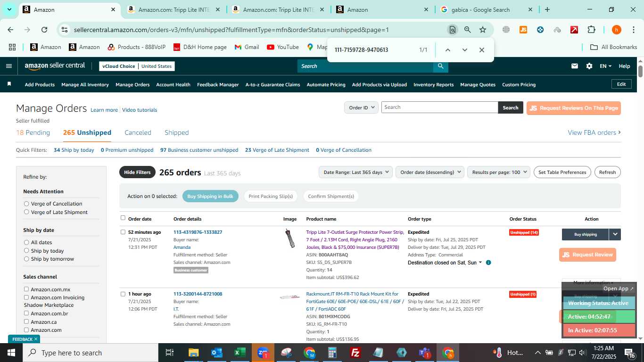The width and height of the screenshot is (644, 362).
Task: Open the Manage All Inventory menu item
Action: coord(85,84)
